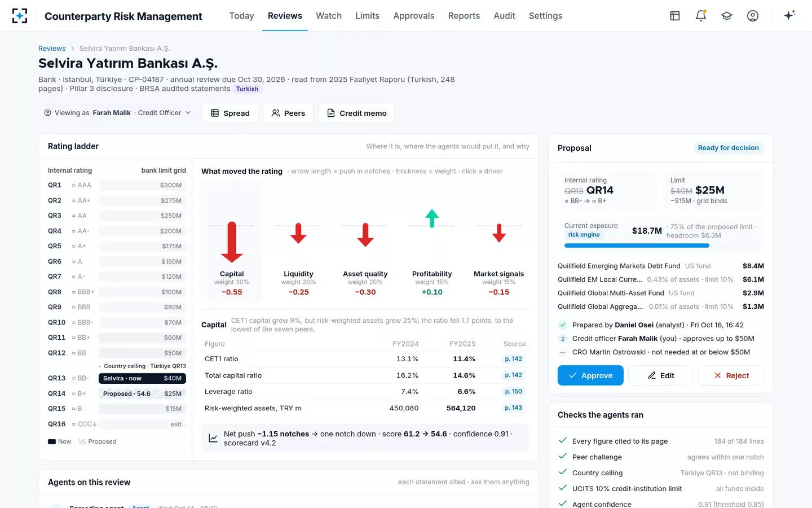
Task: Switch to the Today tab
Action: [x=241, y=16]
